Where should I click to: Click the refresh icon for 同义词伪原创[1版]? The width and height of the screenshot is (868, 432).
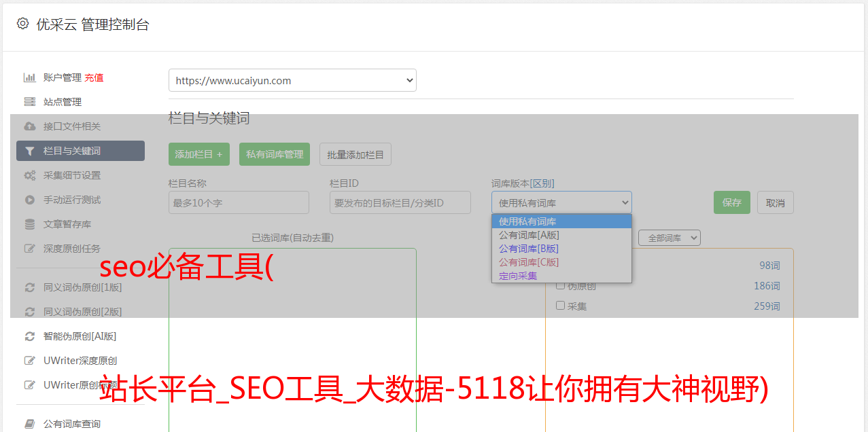pos(29,287)
